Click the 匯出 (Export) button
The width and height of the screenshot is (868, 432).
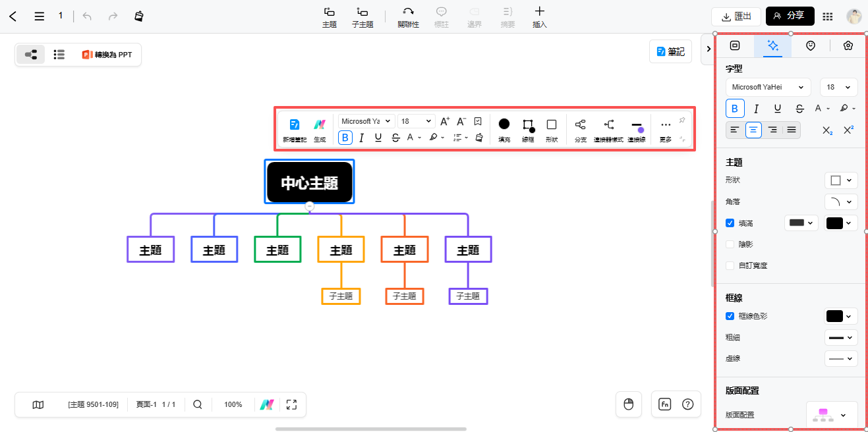pos(736,16)
